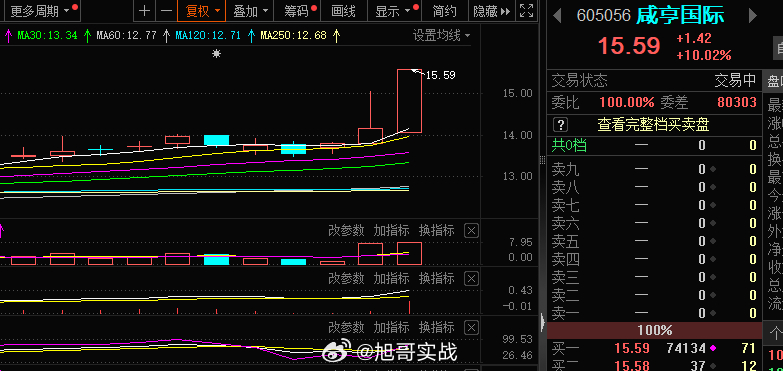Click stock code 605056
783x371 pixels.
[604, 15]
